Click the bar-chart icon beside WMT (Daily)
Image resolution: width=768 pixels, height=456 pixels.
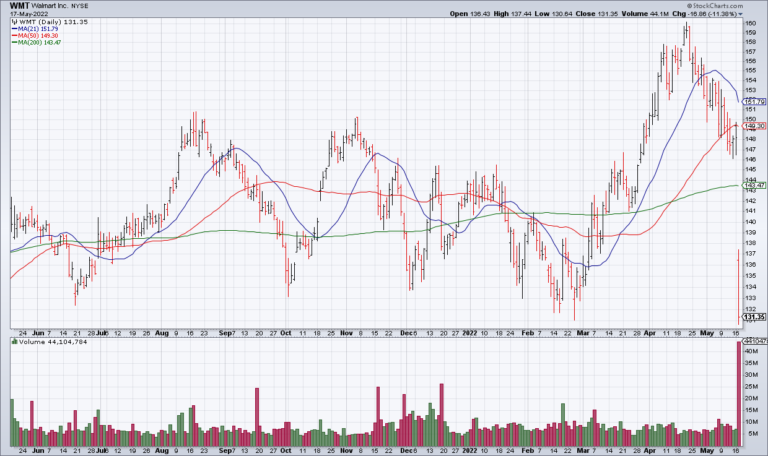point(14,22)
